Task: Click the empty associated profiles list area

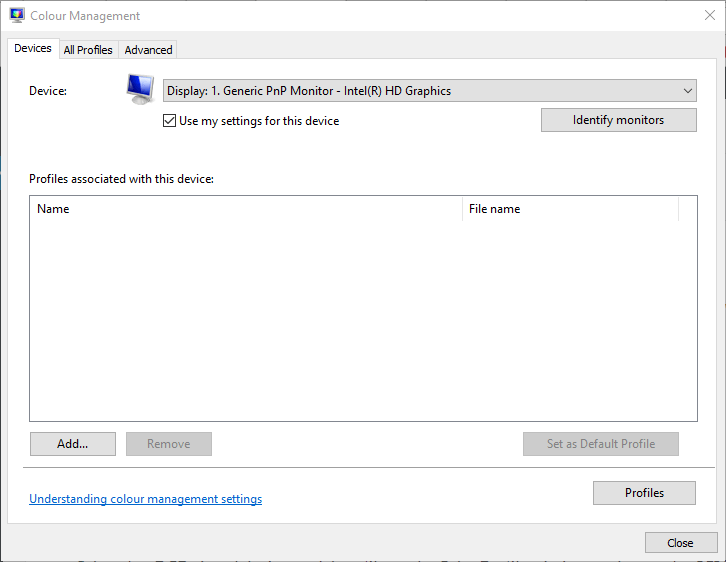Action: [x=363, y=320]
